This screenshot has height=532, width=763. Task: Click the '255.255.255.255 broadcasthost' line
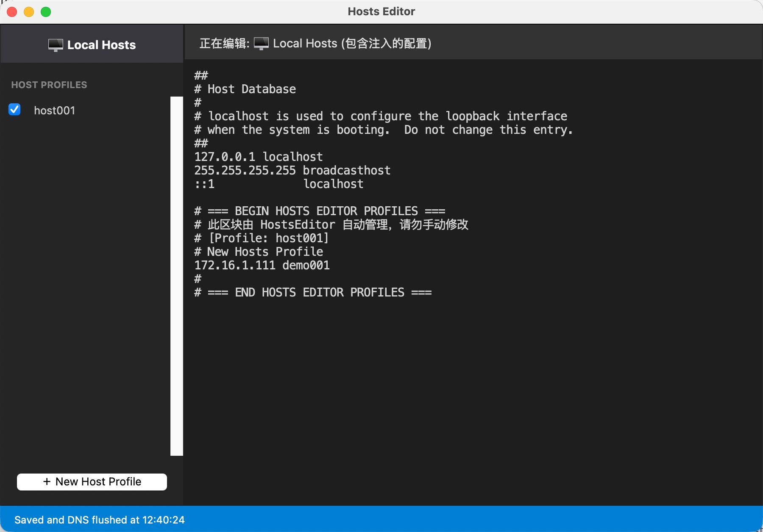292,170
